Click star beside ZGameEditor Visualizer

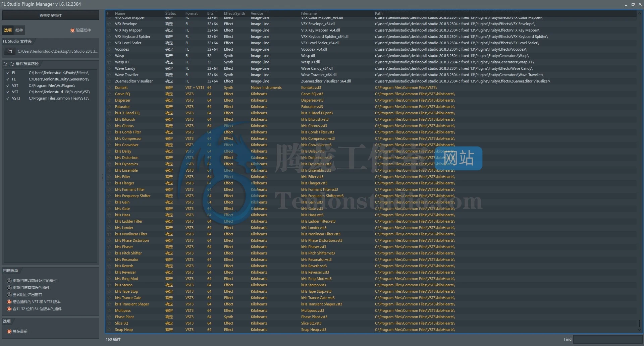[109, 81]
